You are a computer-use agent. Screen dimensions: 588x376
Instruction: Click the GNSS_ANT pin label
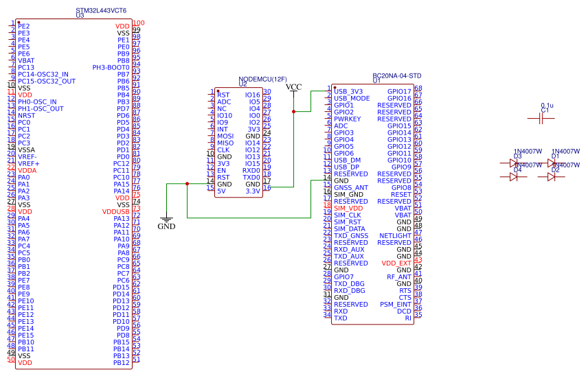pos(351,187)
